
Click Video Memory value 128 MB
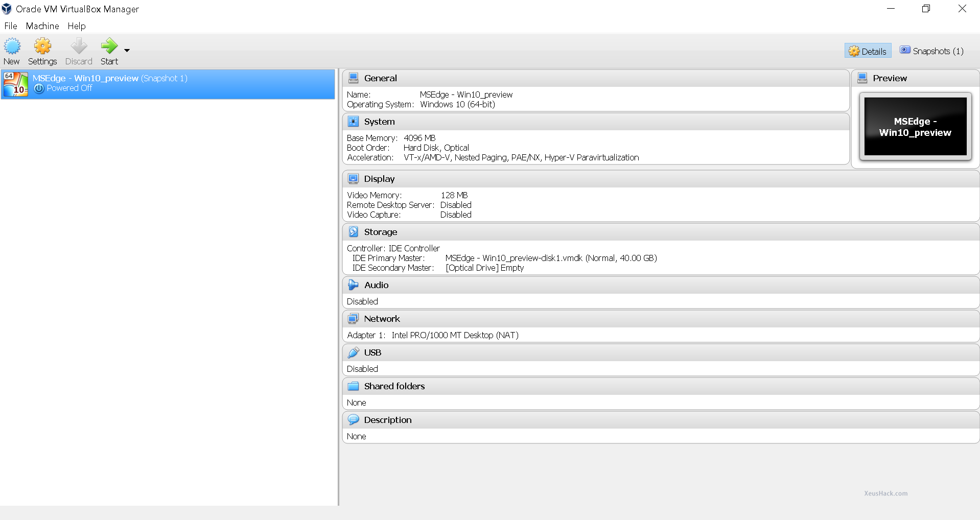pos(454,195)
